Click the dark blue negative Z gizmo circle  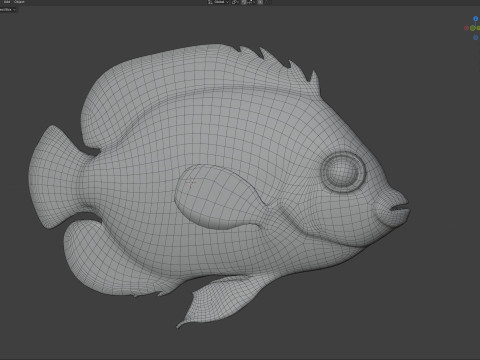[x=476, y=38]
